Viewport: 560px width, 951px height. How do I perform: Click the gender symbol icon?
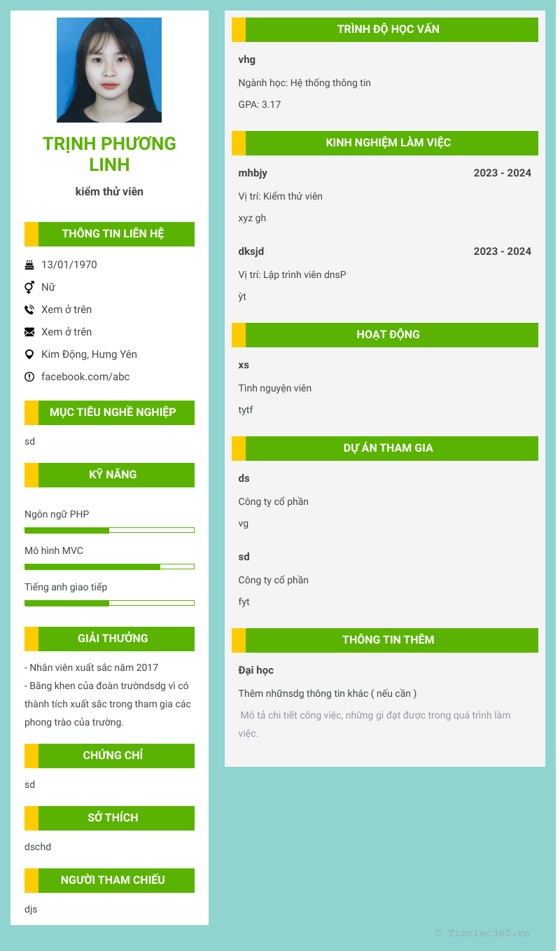pos(29,287)
